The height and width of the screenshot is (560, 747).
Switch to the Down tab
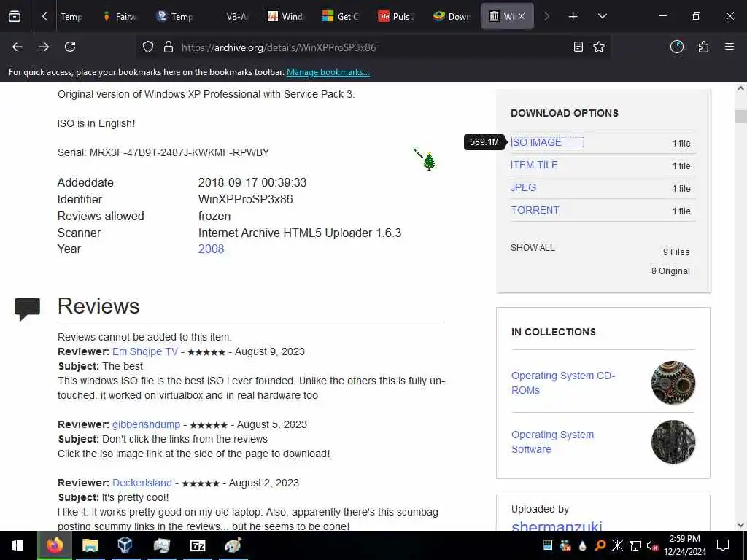(x=452, y=17)
